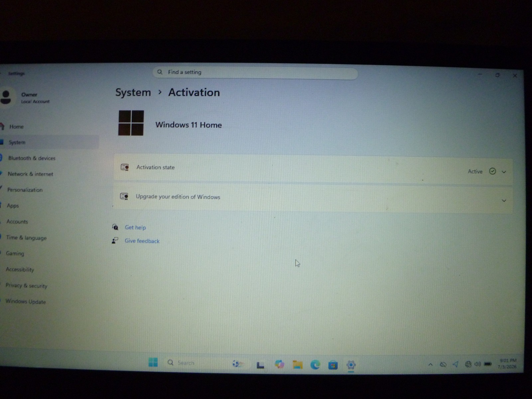The image size is (532, 399).
Task: Click the volume speaker tray icon
Action: coord(477,364)
